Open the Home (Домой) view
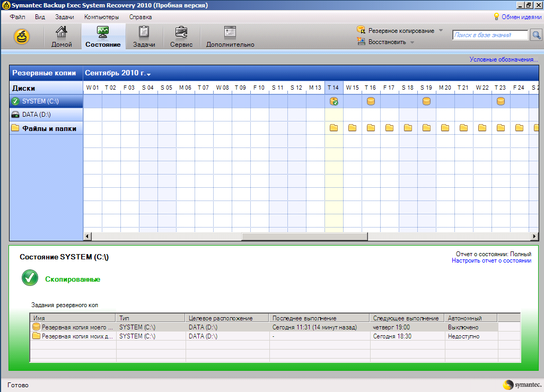 tap(62, 37)
